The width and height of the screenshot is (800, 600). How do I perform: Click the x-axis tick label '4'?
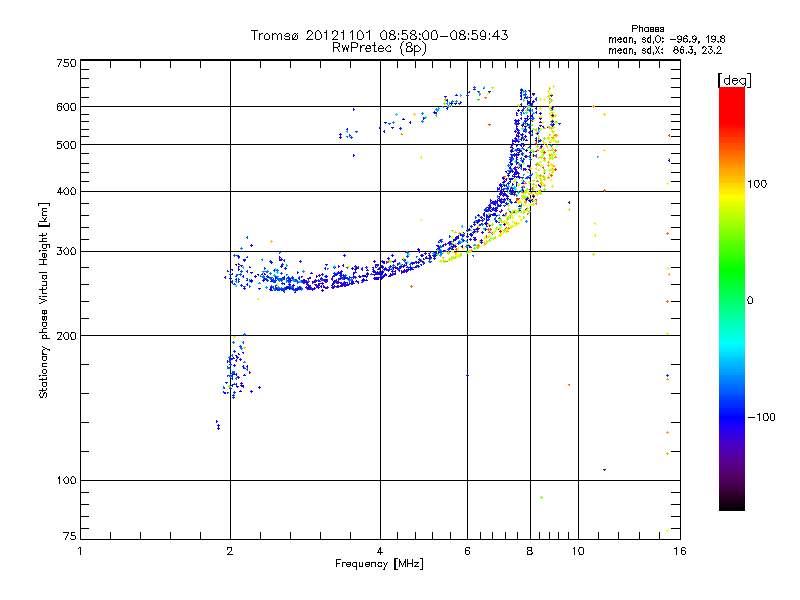point(380,551)
